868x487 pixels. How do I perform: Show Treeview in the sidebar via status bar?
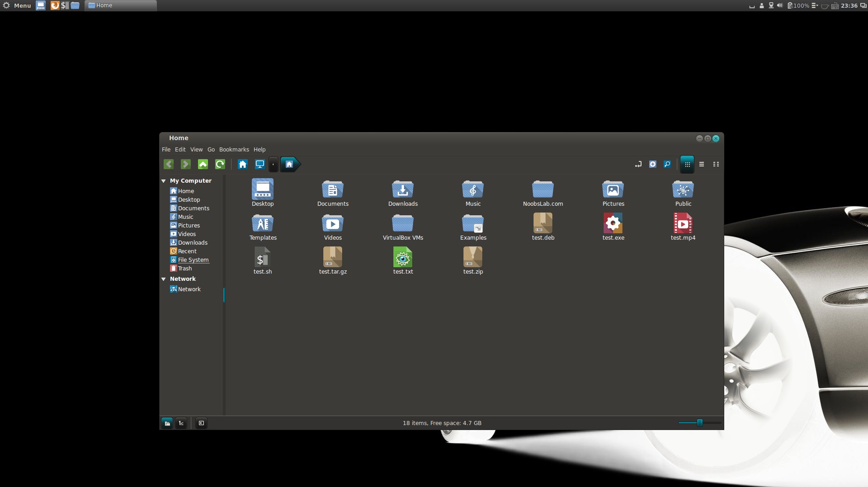(181, 423)
